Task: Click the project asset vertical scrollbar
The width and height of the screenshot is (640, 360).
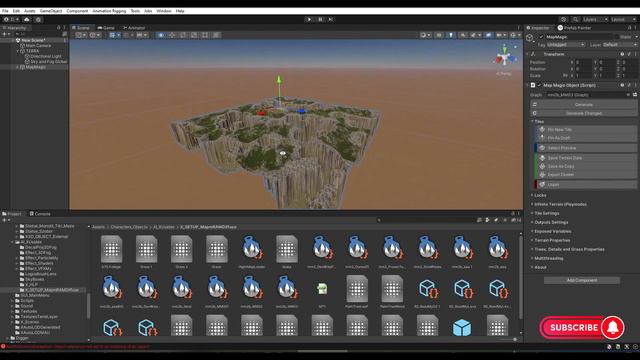Action: coord(520,278)
